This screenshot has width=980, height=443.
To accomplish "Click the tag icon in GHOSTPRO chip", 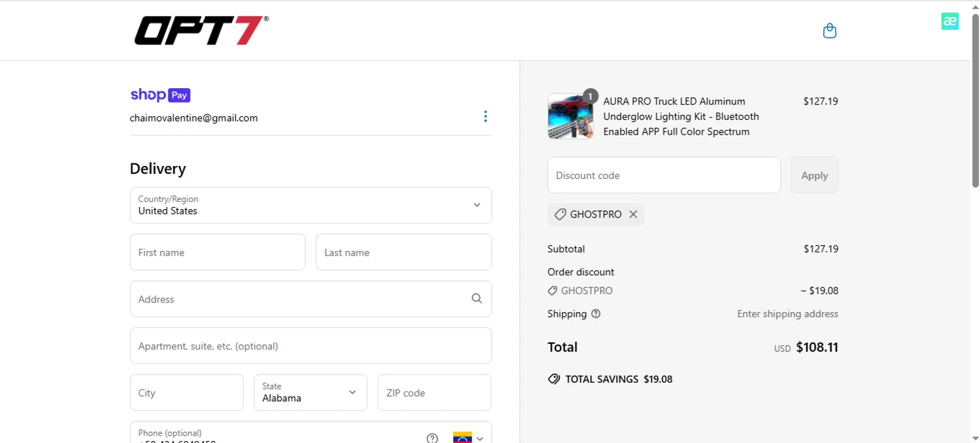I will coord(560,214).
